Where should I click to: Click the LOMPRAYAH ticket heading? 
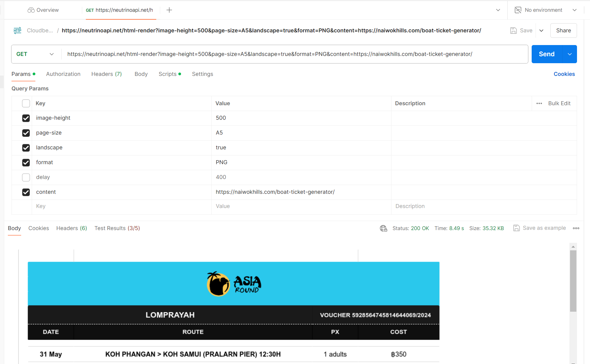(x=170, y=315)
